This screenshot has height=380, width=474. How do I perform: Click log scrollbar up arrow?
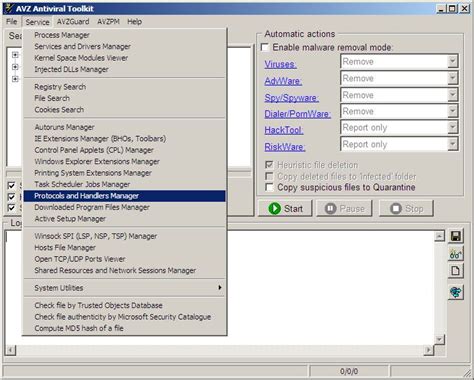[x=440, y=236]
